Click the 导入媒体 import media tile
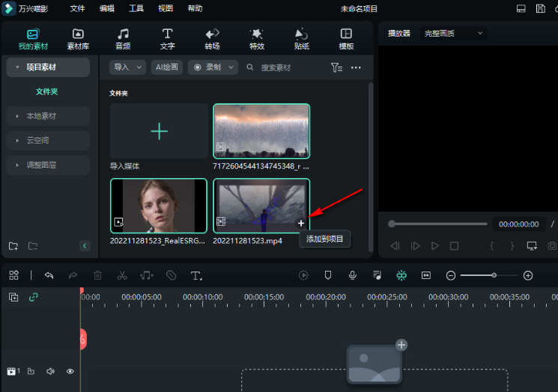The width and height of the screenshot is (558, 392). (159, 132)
